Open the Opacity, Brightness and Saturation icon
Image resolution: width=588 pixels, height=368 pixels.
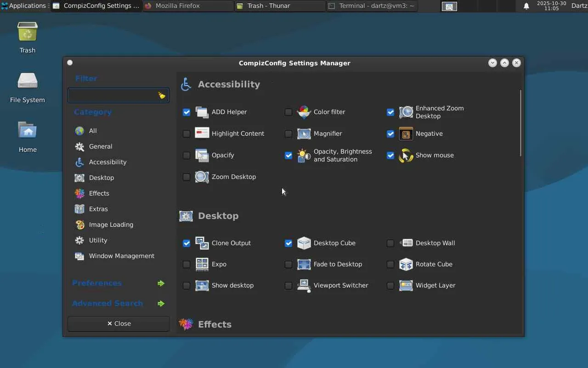click(x=304, y=155)
